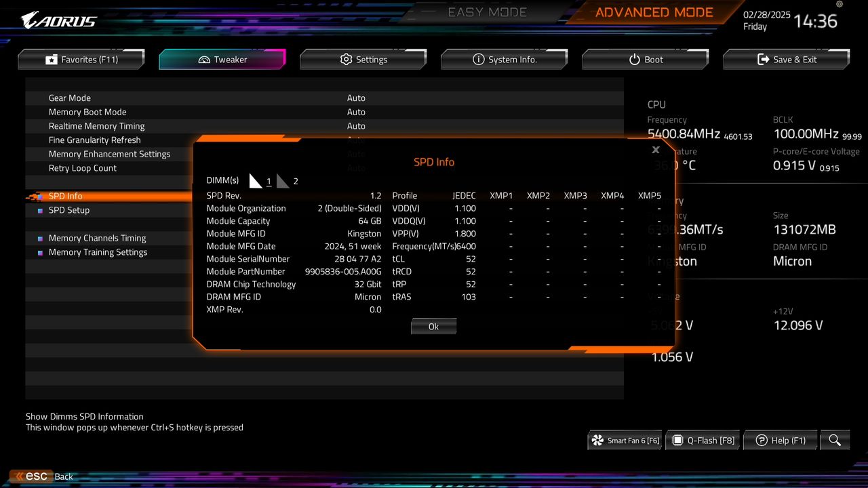The height and width of the screenshot is (488, 868).
Task: Click the XMP2 profile column
Action: coord(538,195)
